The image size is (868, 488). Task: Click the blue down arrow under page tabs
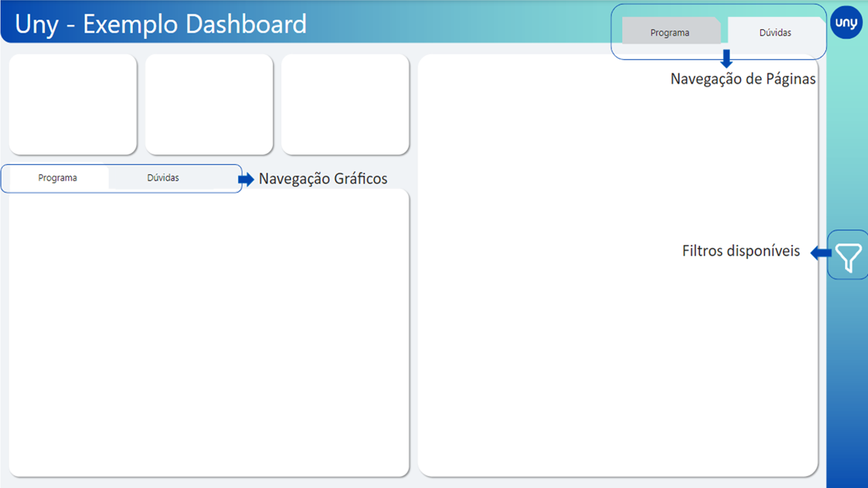(727, 59)
